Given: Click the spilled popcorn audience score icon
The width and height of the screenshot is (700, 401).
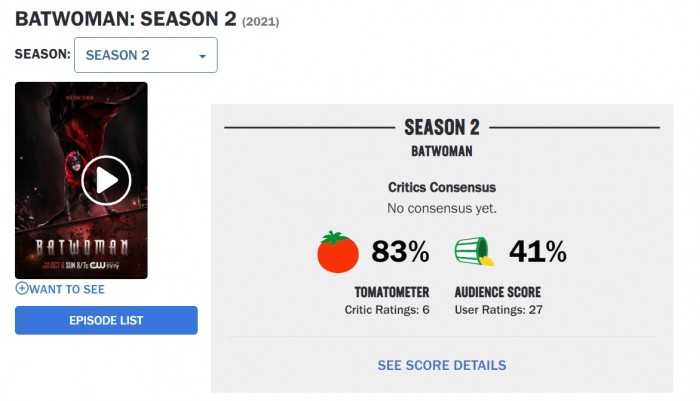Looking at the screenshot, I should (475, 251).
